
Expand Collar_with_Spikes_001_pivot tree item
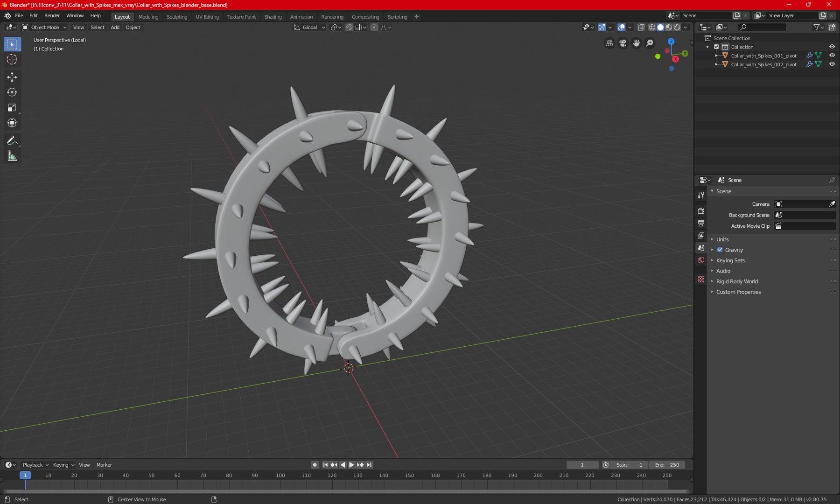(716, 56)
